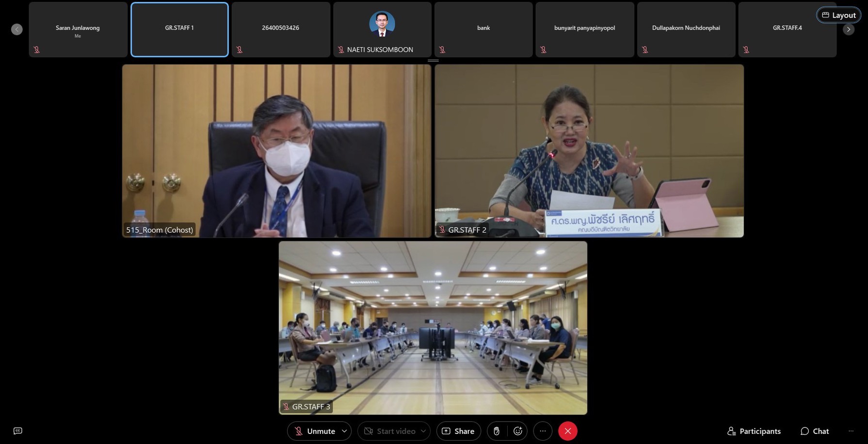The image size is (868, 444).
Task: Select the GR.STAFF 3 room video
Action: click(433, 328)
